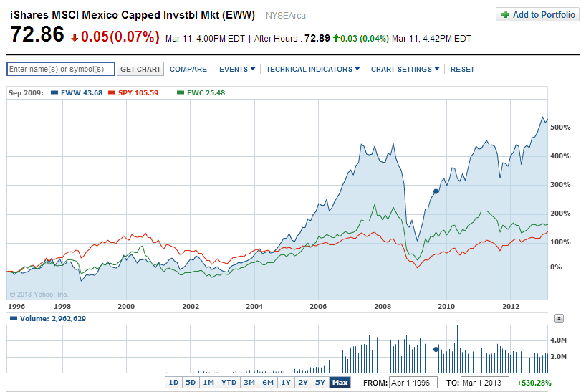Viewport: 586px width, 392px height.
Task: Switch to the 1M range
Action: [208, 382]
